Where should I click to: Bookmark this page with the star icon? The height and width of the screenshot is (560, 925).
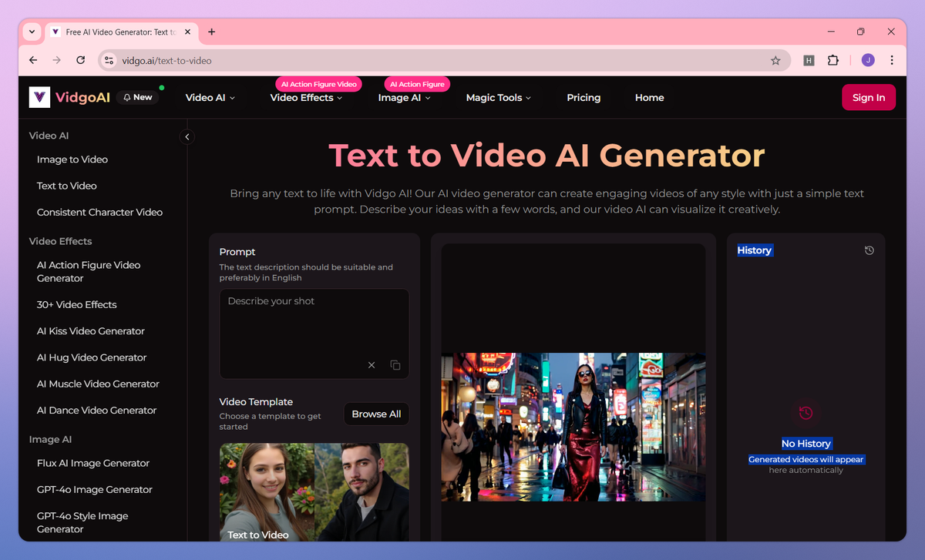click(775, 60)
